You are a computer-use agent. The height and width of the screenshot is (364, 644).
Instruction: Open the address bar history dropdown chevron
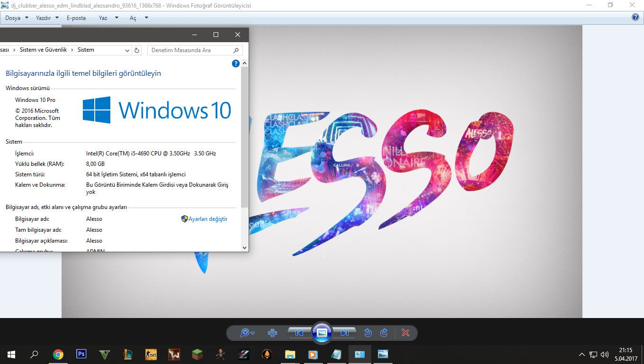127,50
